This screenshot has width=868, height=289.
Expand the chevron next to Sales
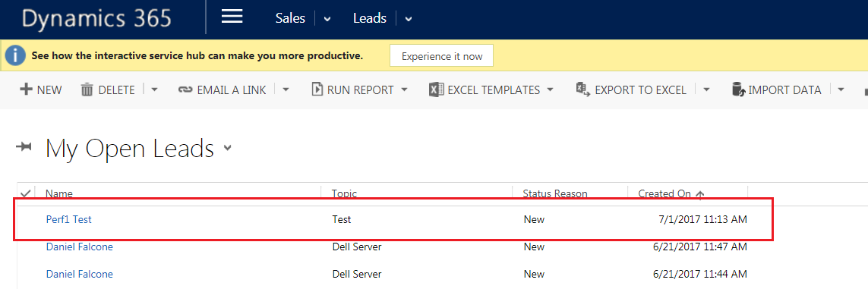click(x=327, y=19)
